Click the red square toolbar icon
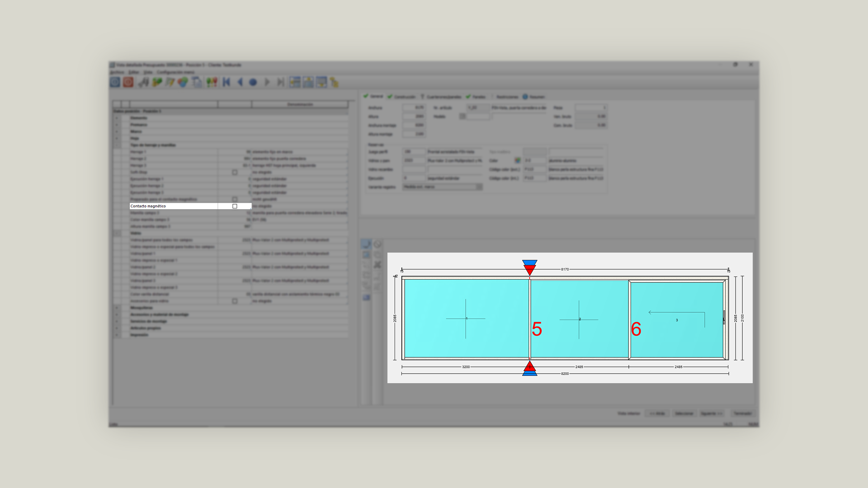The width and height of the screenshot is (868, 488). click(128, 82)
